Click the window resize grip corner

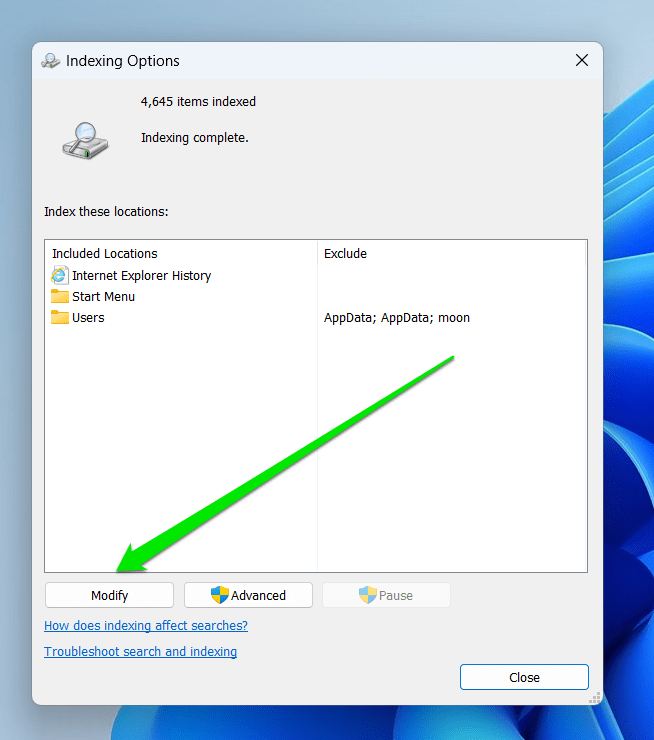coord(595,698)
